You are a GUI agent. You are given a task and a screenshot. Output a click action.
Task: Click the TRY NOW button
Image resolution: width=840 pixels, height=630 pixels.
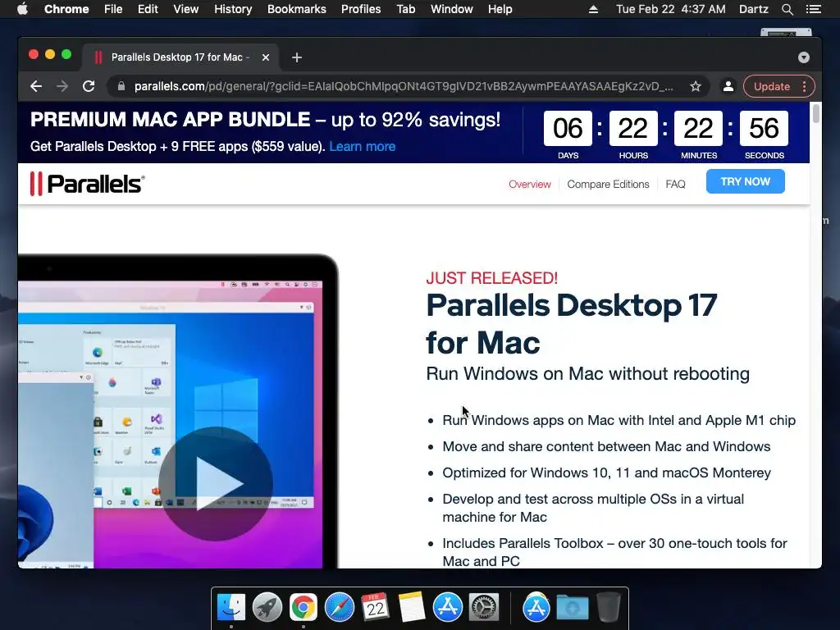tap(745, 181)
